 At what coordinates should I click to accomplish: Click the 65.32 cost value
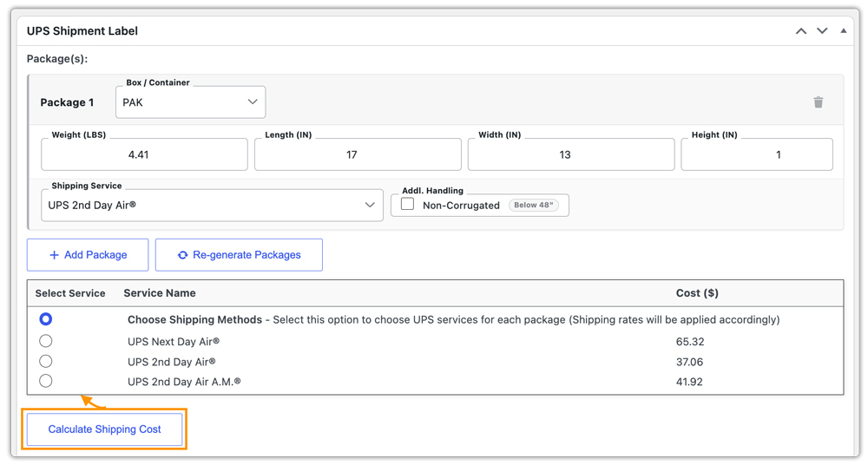(690, 342)
